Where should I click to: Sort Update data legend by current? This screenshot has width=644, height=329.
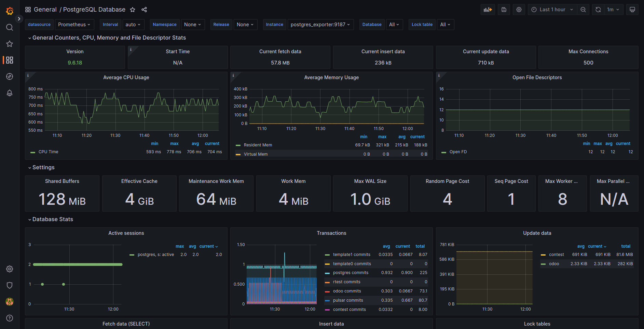pos(597,246)
